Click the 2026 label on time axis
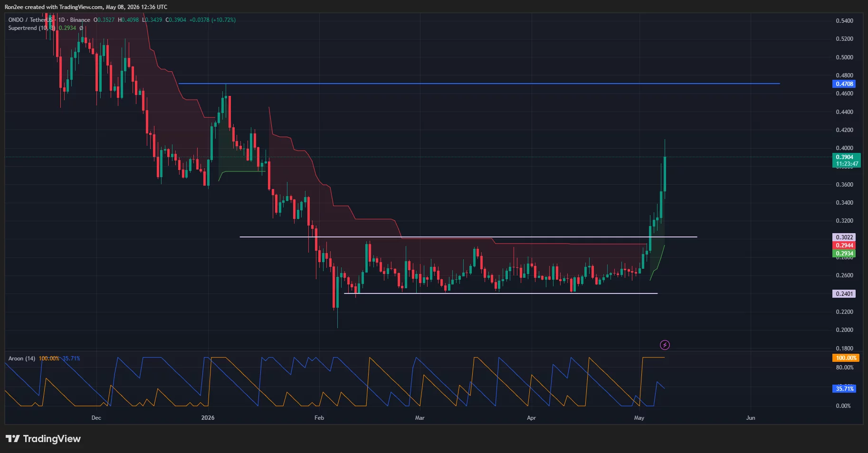Viewport: 868px width, 453px height. click(x=208, y=418)
